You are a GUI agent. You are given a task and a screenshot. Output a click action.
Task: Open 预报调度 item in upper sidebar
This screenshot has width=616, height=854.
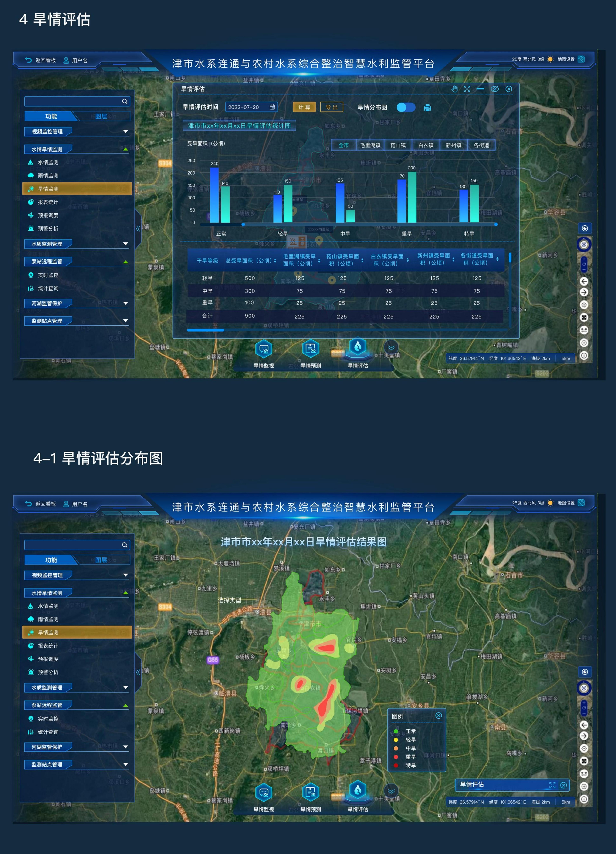tap(43, 215)
